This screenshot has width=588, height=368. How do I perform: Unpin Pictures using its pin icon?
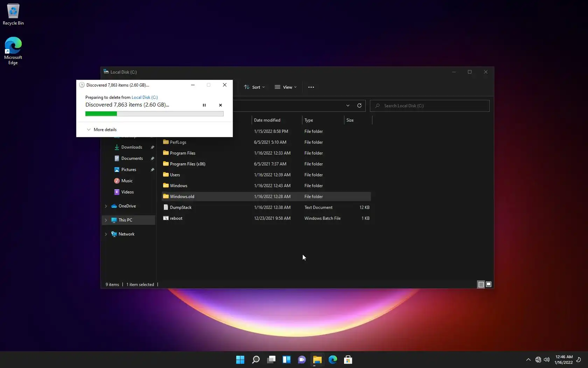pos(152,170)
